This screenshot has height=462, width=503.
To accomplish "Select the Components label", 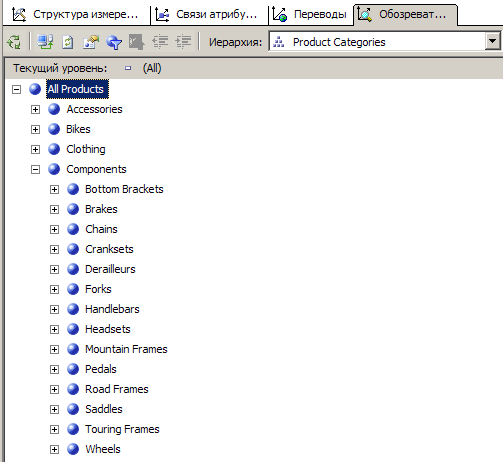I will tap(96, 169).
